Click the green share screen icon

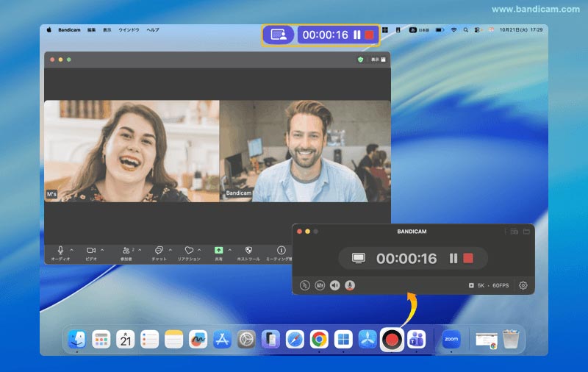[218, 251]
